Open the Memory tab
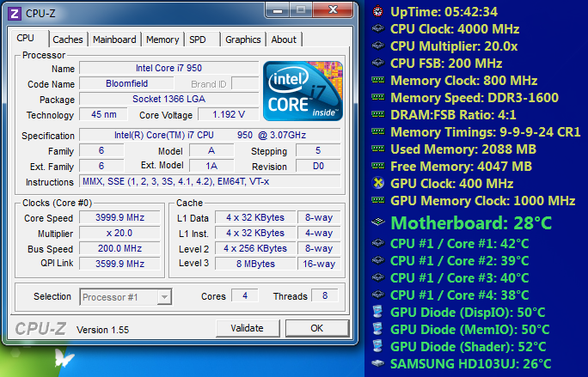Image resolution: width=588 pixels, height=377 pixels. point(162,40)
